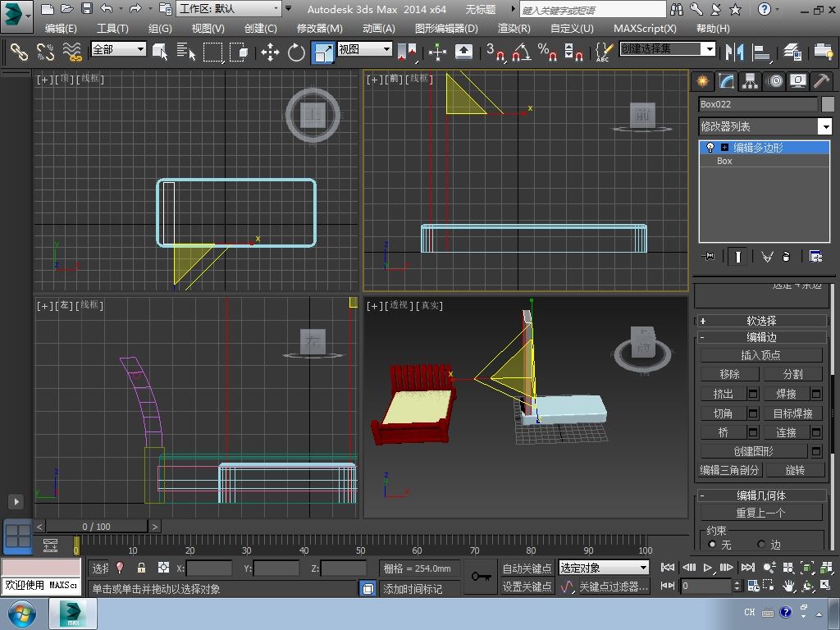
Task: Click the Select by Name icon
Action: [186, 52]
